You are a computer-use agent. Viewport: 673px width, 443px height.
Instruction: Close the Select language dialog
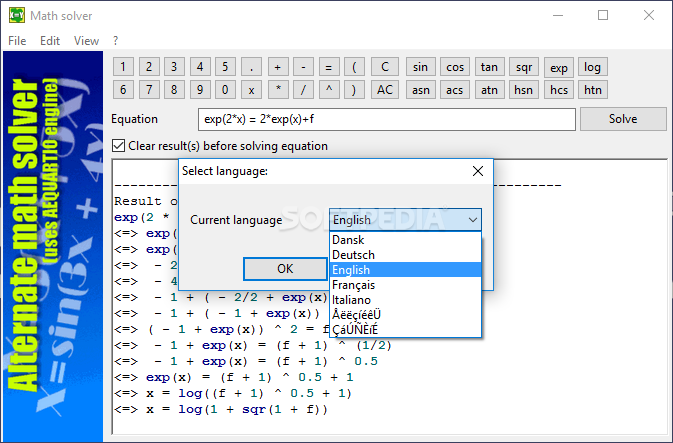coord(478,171)
